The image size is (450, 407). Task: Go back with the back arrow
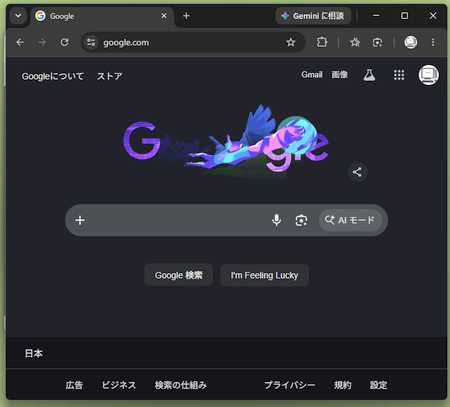20,42
